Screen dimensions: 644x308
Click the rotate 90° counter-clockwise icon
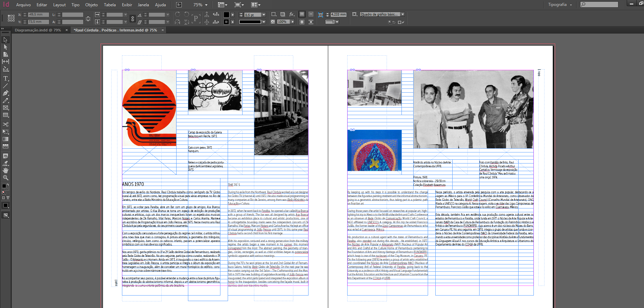pos(187,14)
